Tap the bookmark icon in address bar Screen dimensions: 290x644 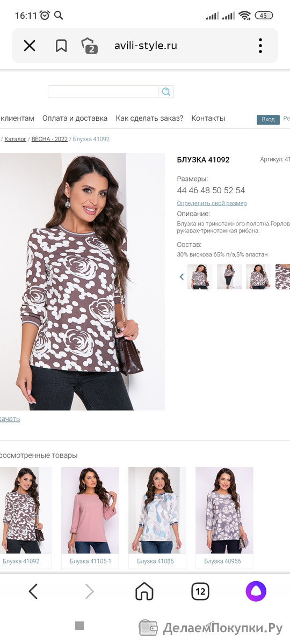[x=61, y=46]
